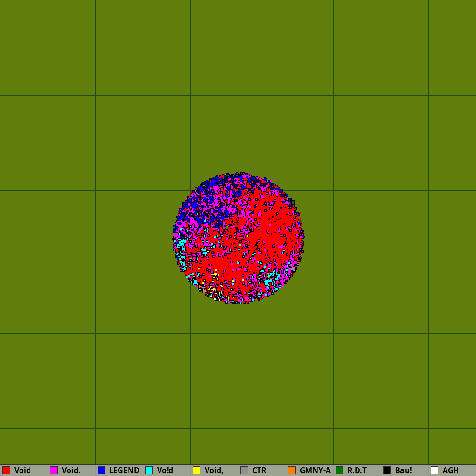The width and height of the screenshot is (476, 476).
Task: Select the 'AGH' team name text
Action: pos(450,470)
